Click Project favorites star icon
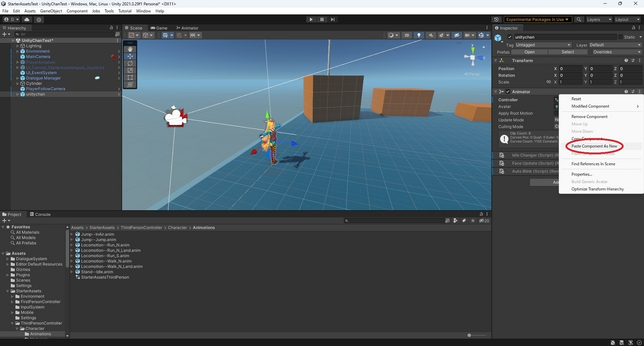Viewport: 644px width, 346px height. tap(472, 220)
